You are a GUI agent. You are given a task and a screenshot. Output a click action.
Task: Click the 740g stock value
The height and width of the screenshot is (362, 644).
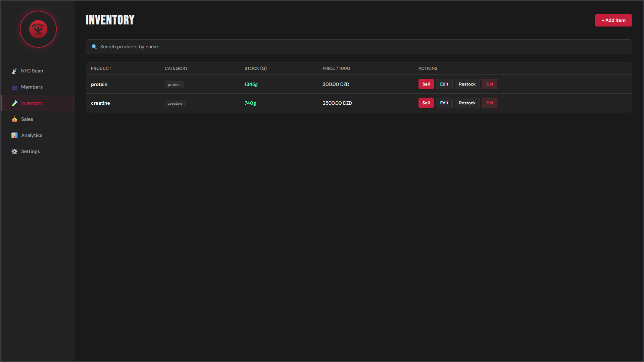250,103
